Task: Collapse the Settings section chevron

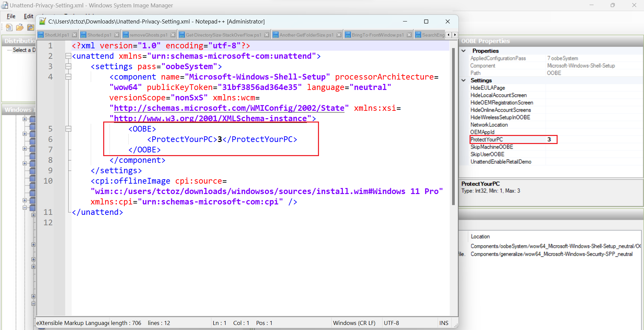Action: pos(464,80)
